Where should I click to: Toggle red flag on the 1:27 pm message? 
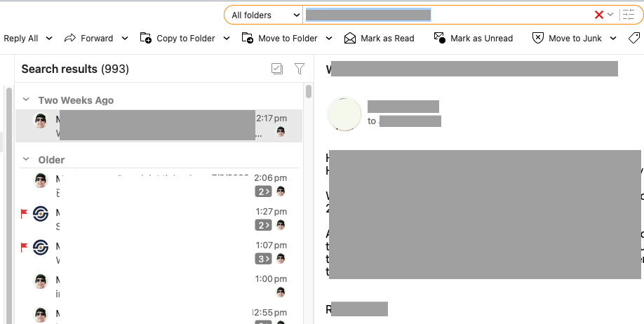point(25,213)
